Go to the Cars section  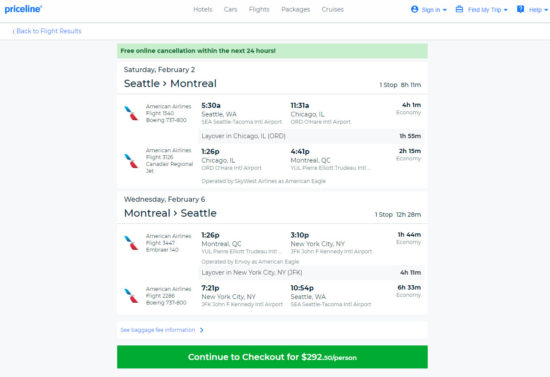(230, 9)
